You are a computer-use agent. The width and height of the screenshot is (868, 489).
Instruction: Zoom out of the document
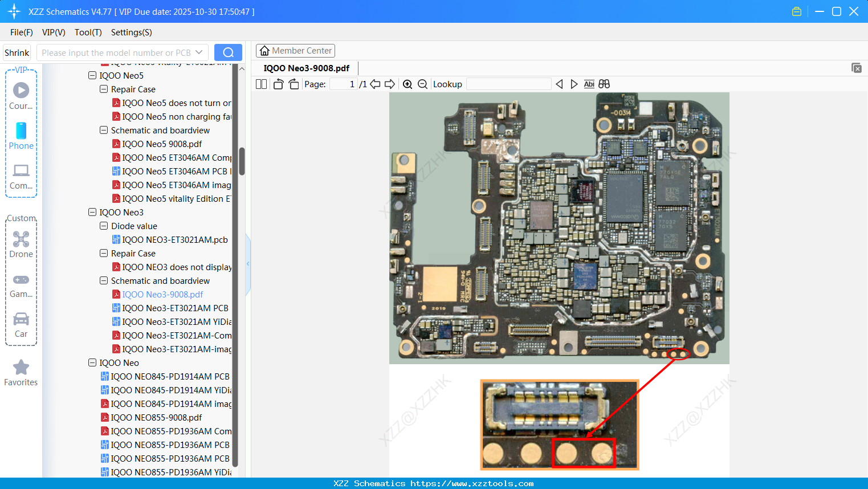422,84
